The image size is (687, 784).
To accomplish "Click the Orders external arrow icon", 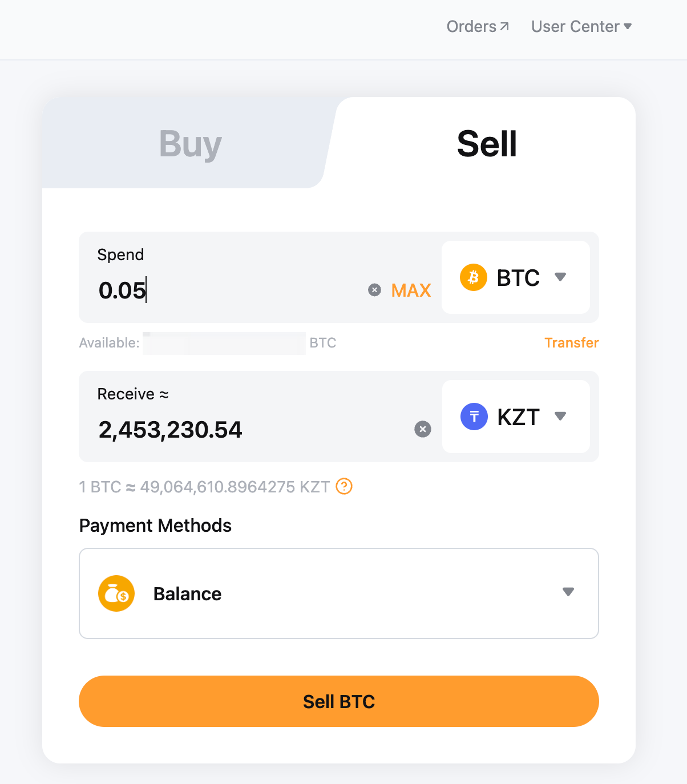I will pos(504,26).
